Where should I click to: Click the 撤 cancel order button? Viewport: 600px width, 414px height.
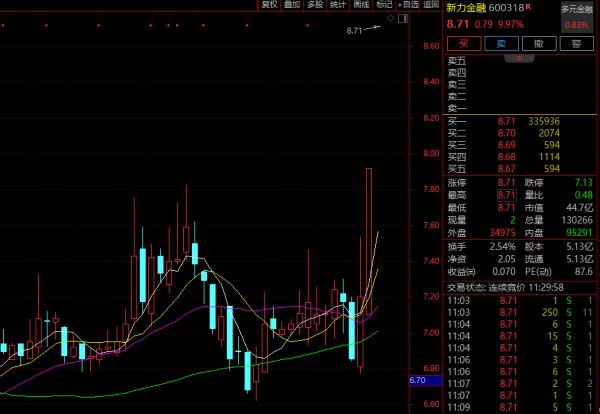[x=539, y=43]
